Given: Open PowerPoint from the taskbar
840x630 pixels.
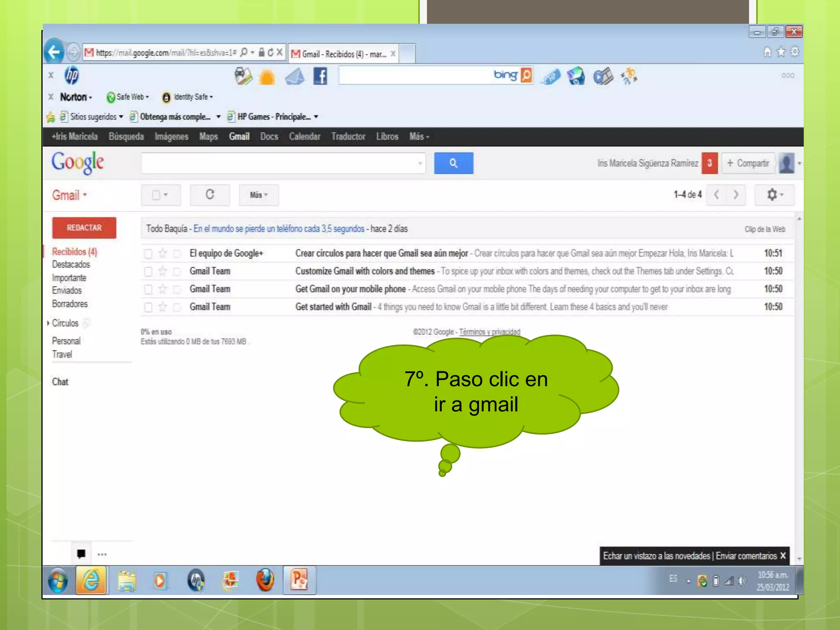Looking at the screenshot, I should pyautogui.click(x=299, y=580).
